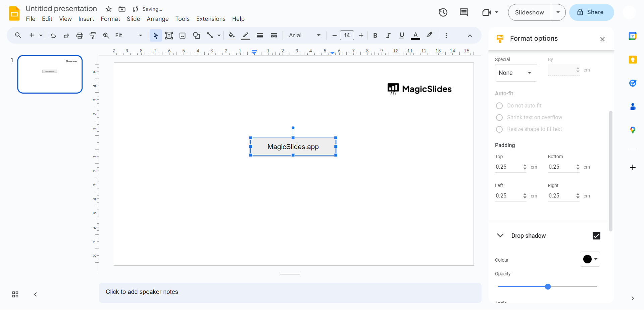The image size is (644, 310).
Task: Redo the last action
Action: pyautogui.click(x=66, y=35)
